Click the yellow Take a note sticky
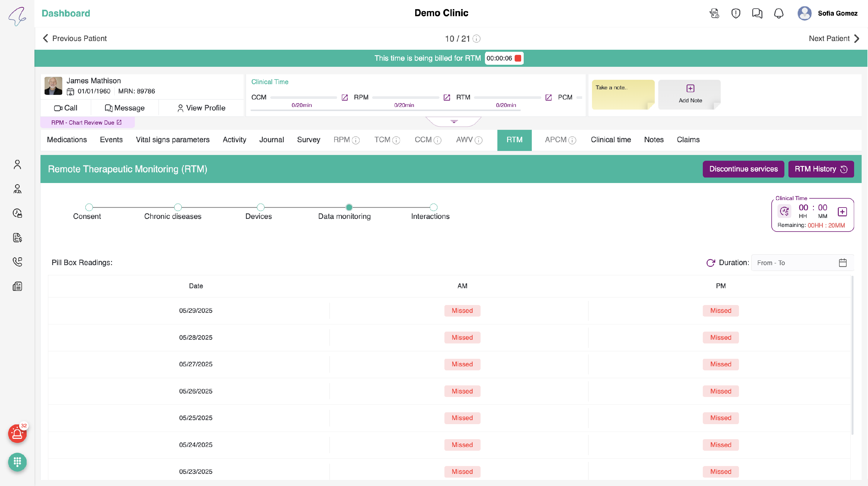The height and width of the screenshot is (486, 868). 623,95
